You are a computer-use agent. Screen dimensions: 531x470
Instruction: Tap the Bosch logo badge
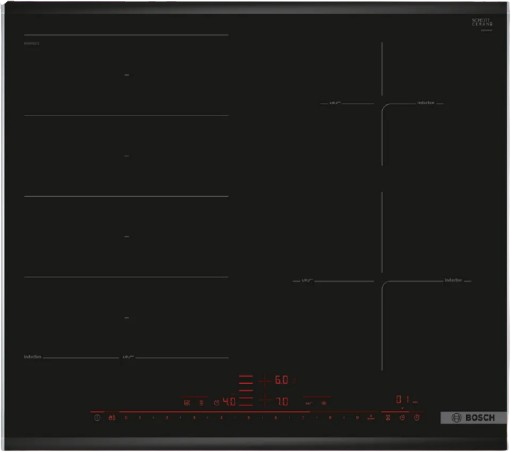(x=473, y=418)
